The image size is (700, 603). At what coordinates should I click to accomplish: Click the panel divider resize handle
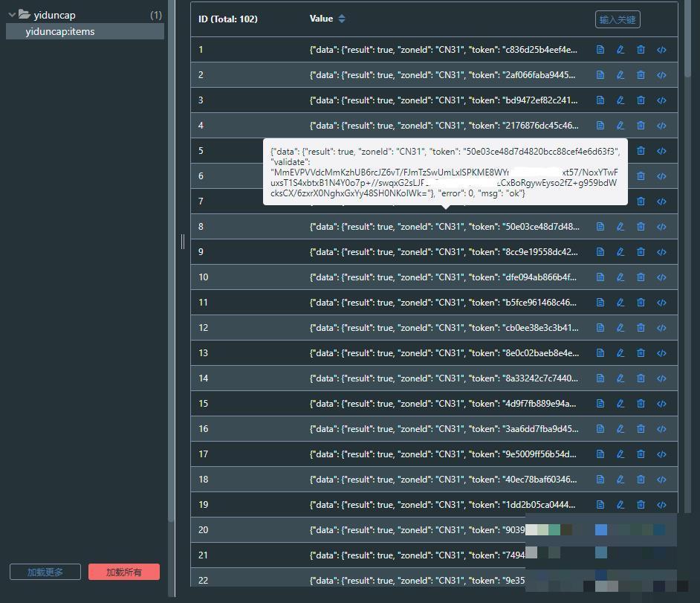tap(182, 241)
